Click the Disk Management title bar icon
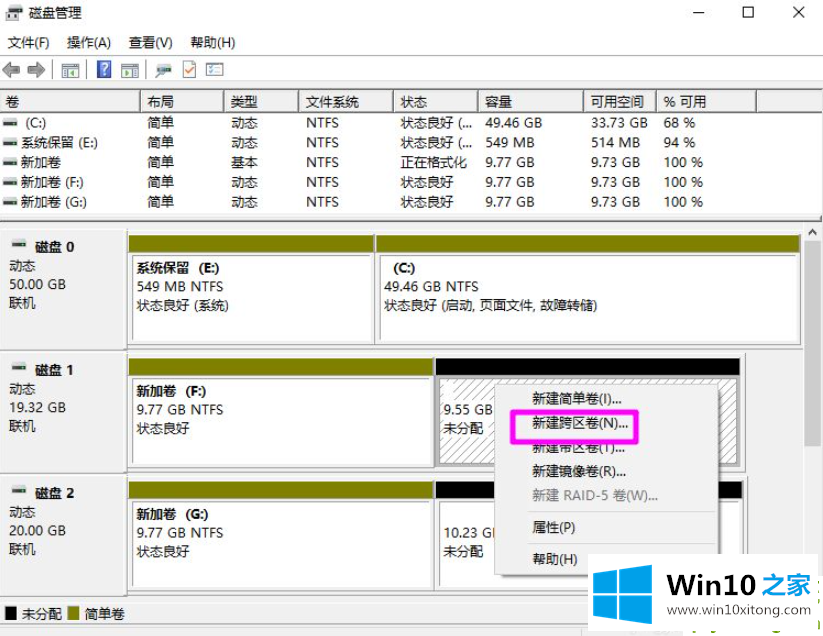 click(x=14, y=13)
